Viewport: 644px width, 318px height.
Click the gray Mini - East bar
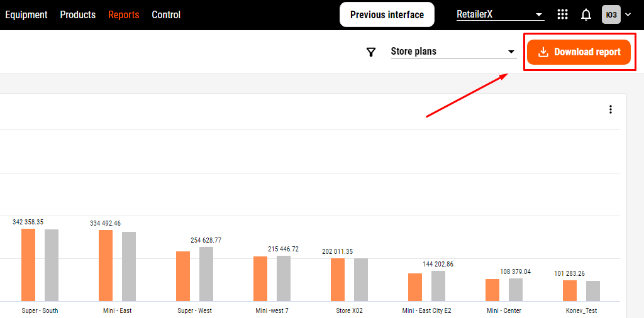[x=129, y=266]
